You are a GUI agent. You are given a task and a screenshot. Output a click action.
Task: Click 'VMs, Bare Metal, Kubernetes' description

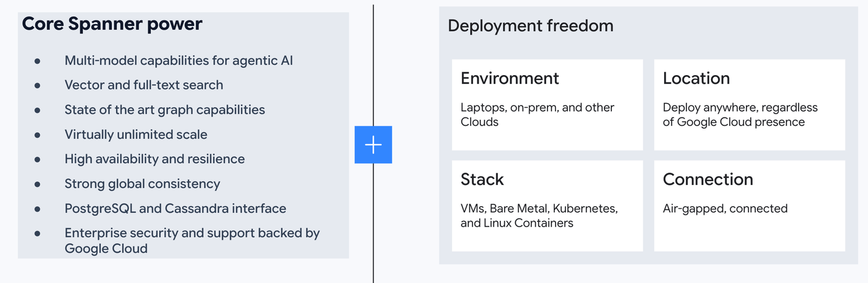(539, 215)
